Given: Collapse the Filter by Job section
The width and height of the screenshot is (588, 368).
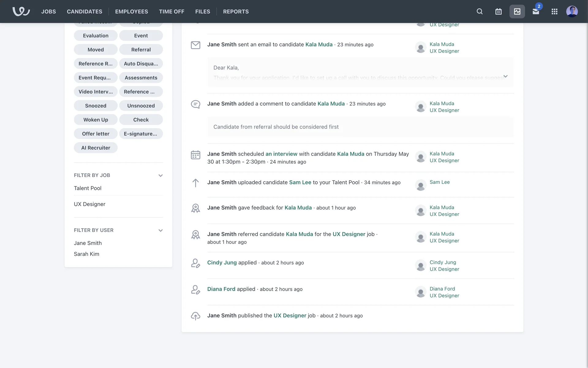Looking at the screenshot, I should click(160, 175).
